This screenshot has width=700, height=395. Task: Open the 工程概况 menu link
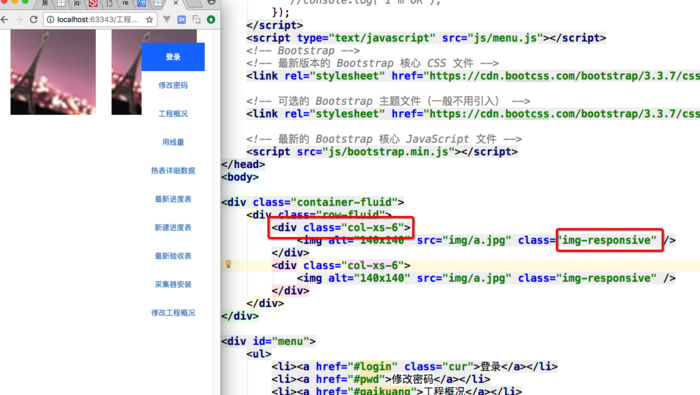point(173,114)
